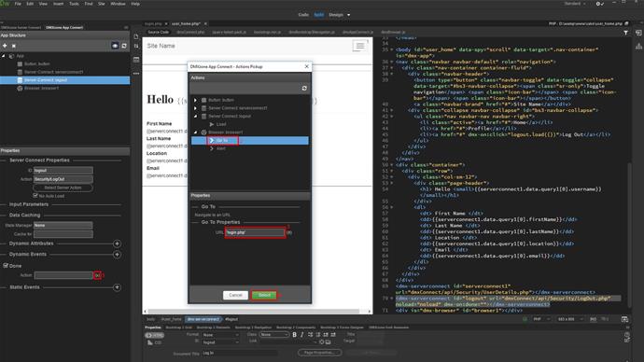Apply Bold formatting in Properties
The height and width of the screenshot is (362, 644).
click(x=295, y=335)
